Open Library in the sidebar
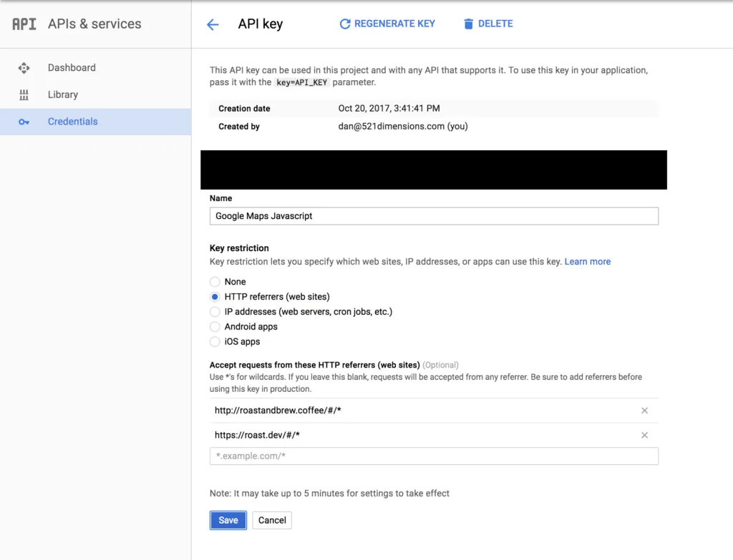The height and width of the screenshot is (560, 733). tap(95, 95)
